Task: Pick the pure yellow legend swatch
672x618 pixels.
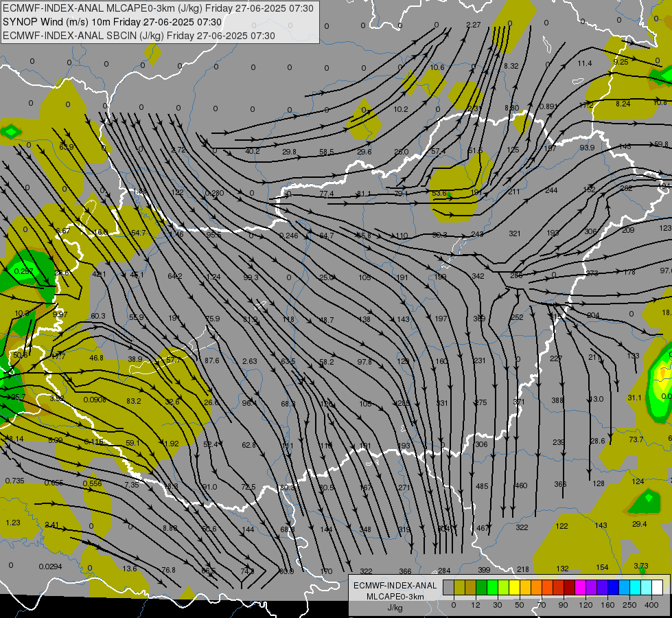Action: point(515,587)
